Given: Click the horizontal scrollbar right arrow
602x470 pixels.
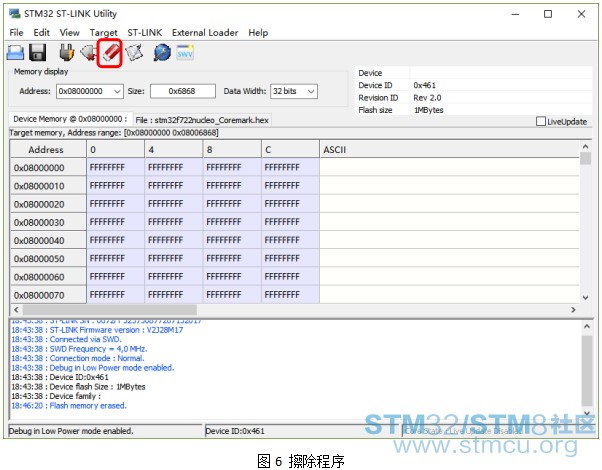Looking at the screenshot, I should pyautogui.click(x=573, y=309).
